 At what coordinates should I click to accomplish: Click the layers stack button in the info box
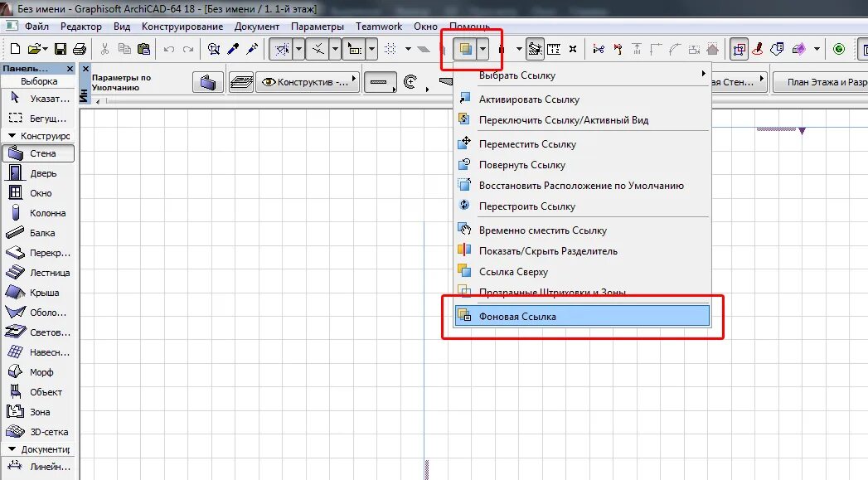(241, 82)
